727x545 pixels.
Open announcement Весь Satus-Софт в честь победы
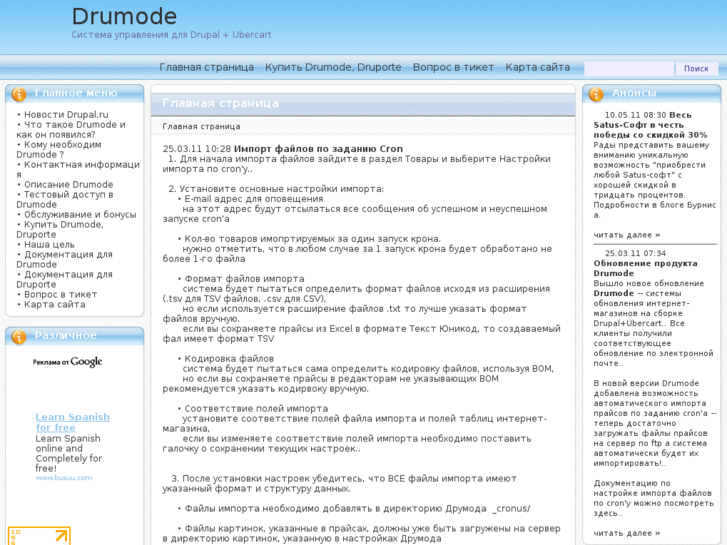pyautogui.click(x=650, y=125)
